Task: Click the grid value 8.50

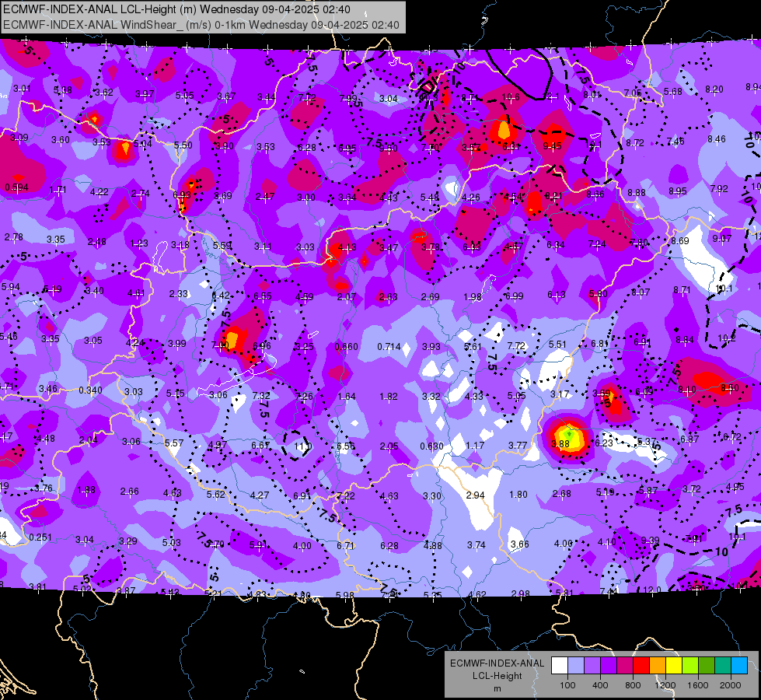Action: point(729,387)
